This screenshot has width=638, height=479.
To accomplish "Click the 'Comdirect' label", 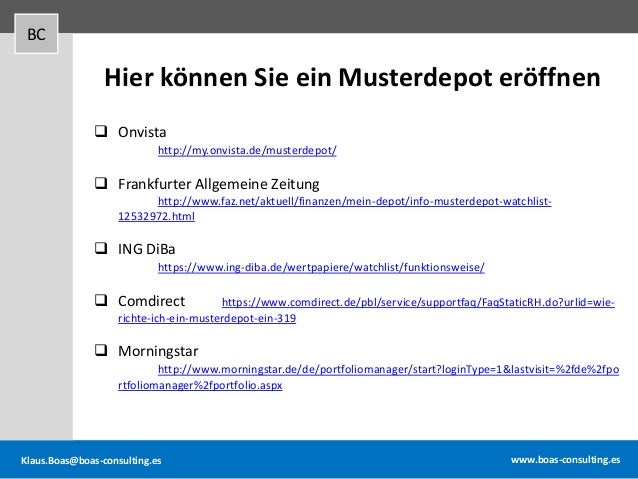I will 151,301.
